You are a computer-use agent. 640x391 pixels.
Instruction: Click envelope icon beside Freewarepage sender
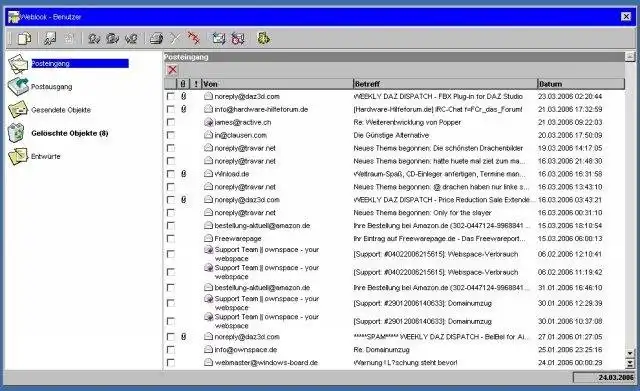pos(209,238)
